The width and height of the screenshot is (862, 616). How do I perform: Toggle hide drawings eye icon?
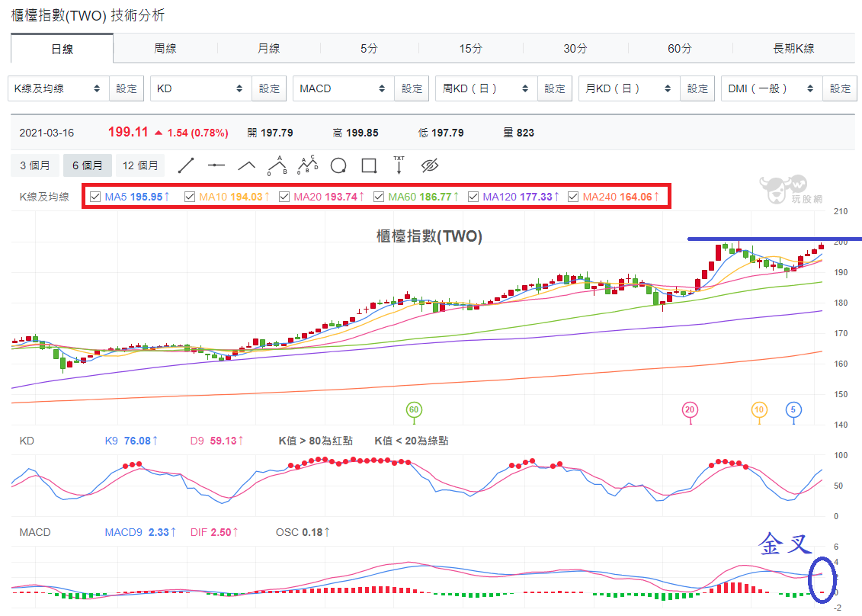point(429,165)
